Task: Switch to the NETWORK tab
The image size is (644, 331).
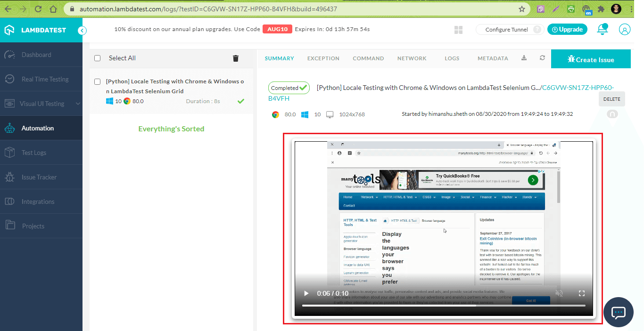Action: point(412,58)
